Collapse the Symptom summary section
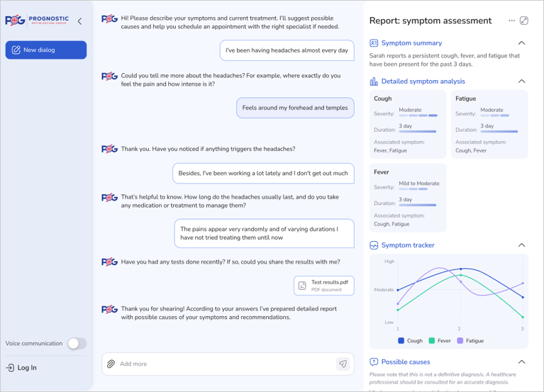 point(521,43)
